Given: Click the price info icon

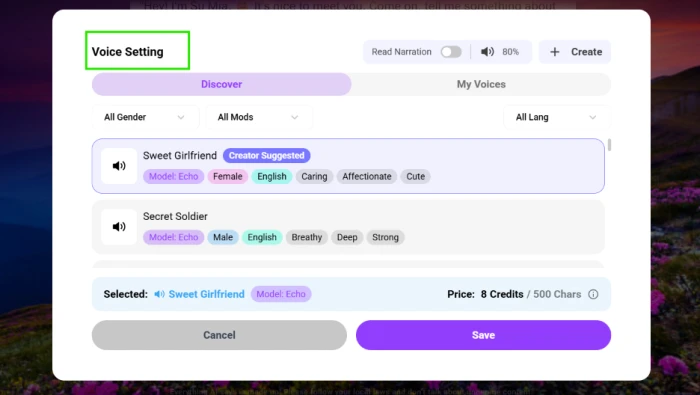Looking at the screenshot, I should pyautogui.click(x=593, y=294).
